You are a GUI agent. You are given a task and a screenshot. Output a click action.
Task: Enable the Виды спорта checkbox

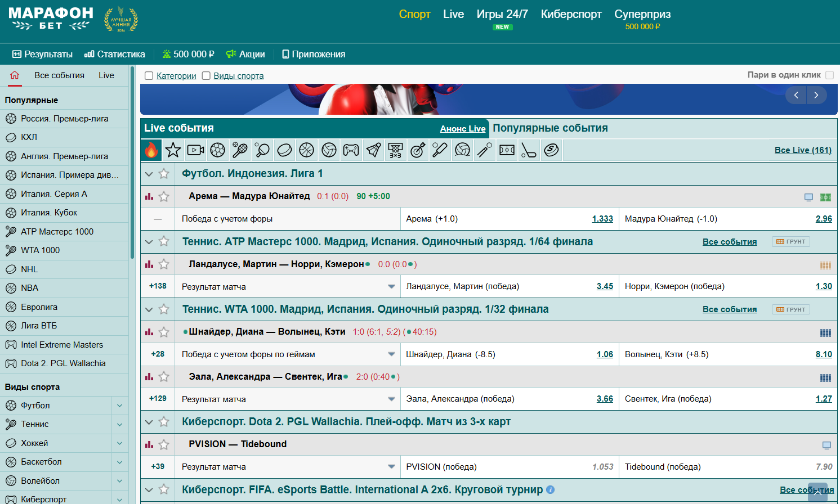pyautogui.click(x=206, y=75)
